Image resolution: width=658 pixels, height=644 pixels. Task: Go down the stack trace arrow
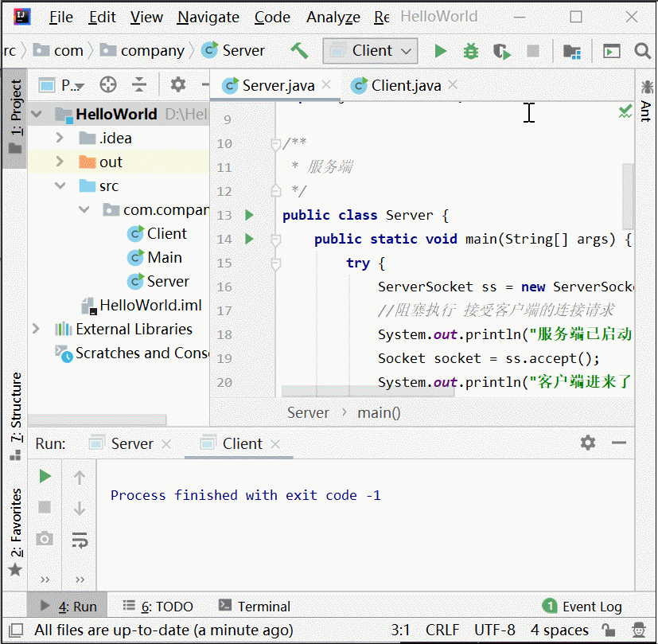coord(80,508)
